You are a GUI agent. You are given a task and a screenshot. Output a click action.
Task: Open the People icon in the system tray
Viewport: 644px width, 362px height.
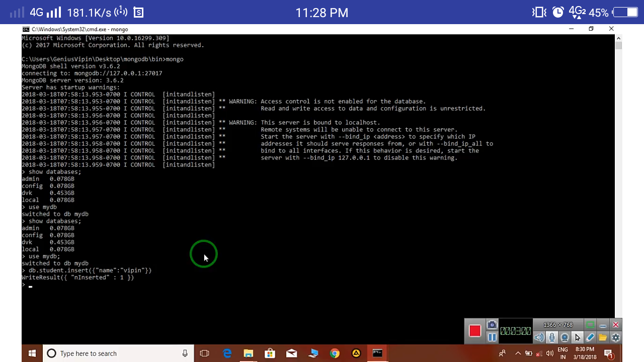click(502, 353)
